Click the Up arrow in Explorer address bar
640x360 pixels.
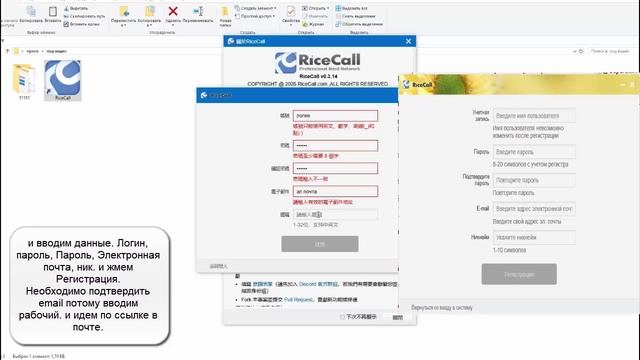[x=7, y=51]
